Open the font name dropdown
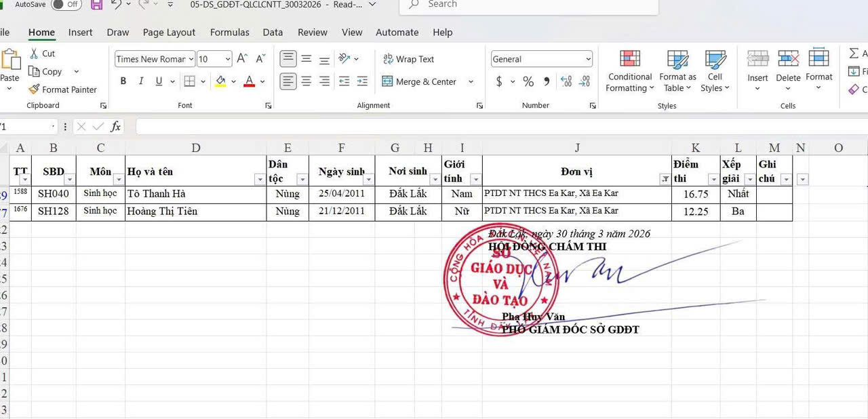This screenshot has width=868, height=419. (x=191, y=59)
